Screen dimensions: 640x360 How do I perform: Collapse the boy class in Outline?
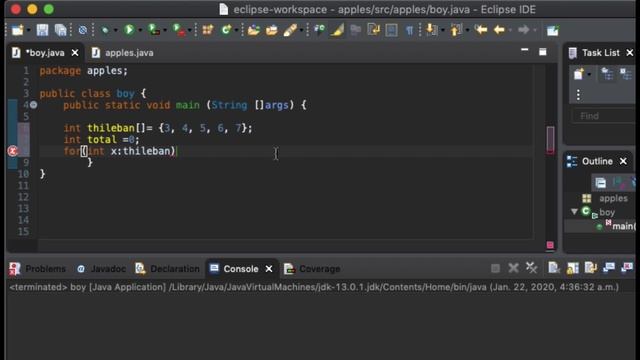(x=574, y=211)
